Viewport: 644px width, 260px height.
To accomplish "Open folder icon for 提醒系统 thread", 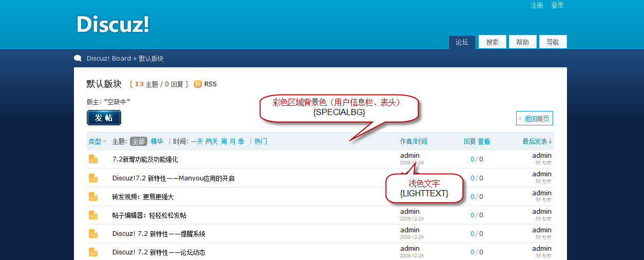I will (93, 234).
